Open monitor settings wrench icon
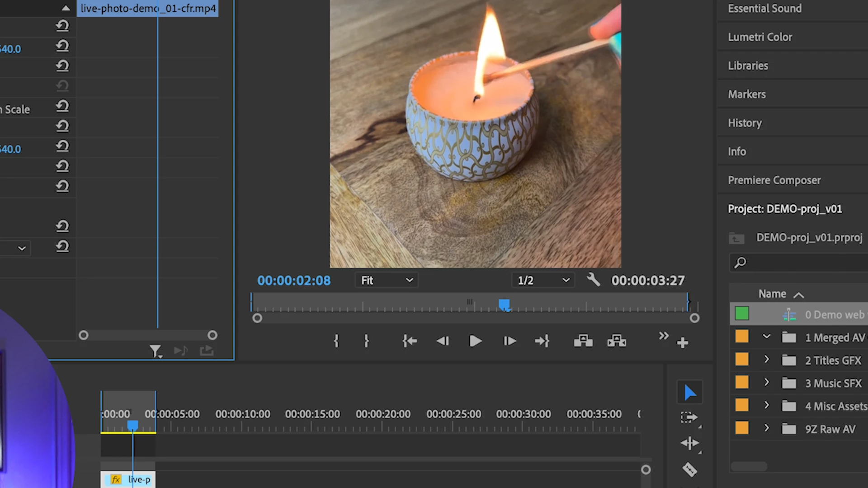 [x=593, y=280]
